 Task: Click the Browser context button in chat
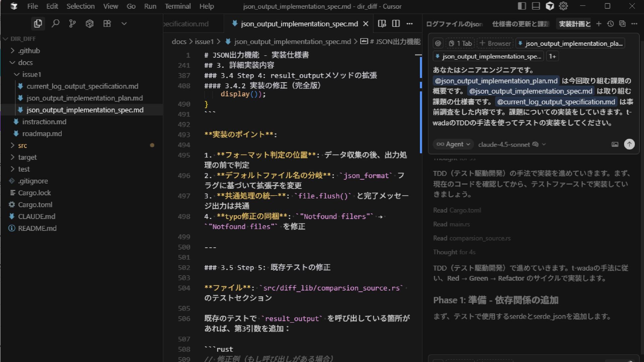(x=495, y=43)
